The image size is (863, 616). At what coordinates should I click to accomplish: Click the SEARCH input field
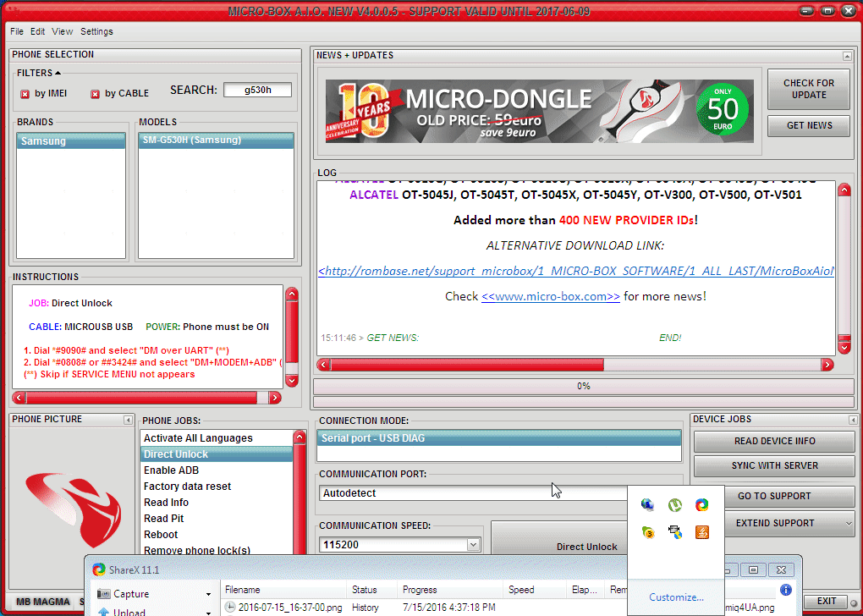pos(257,90)
